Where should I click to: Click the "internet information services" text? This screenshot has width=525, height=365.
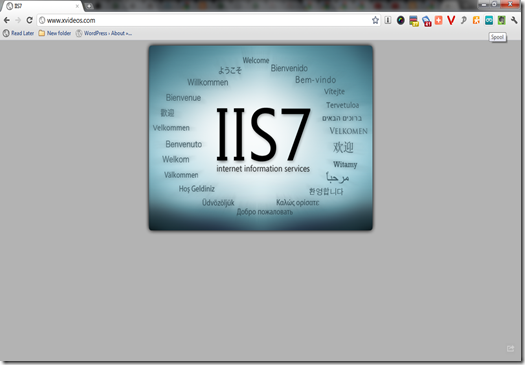(263, 169)
